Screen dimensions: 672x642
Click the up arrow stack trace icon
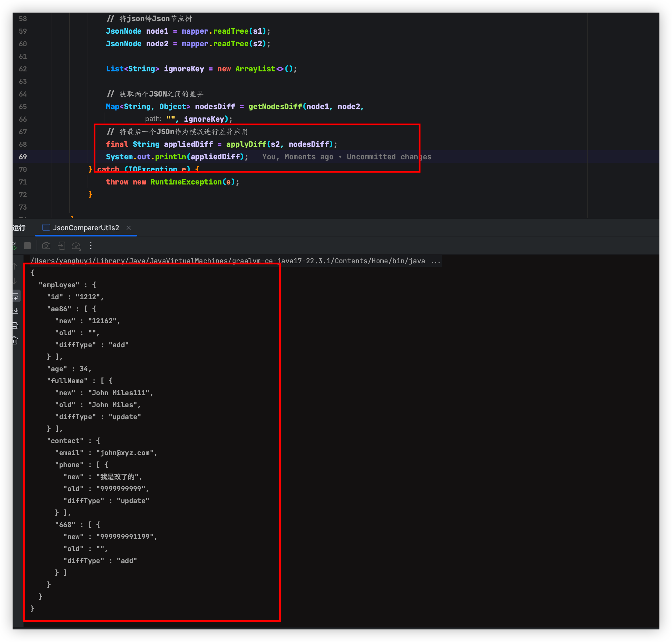pos(15,266)
